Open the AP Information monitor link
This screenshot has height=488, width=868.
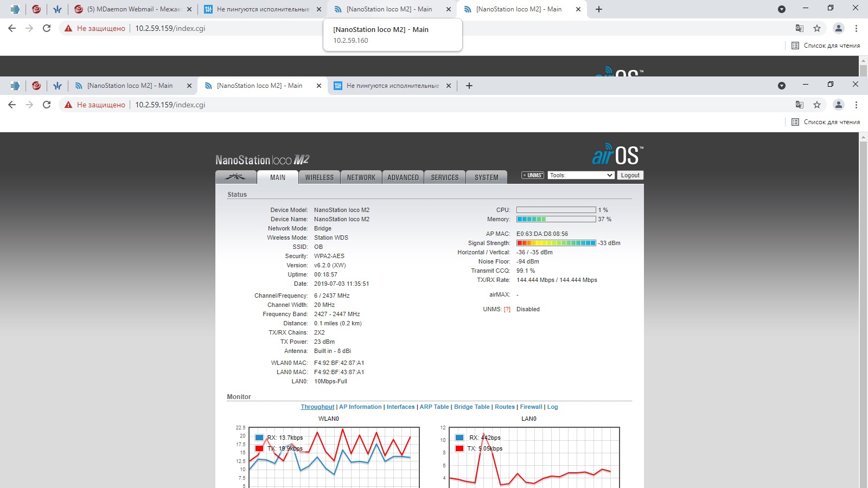(x=360, y=407)
